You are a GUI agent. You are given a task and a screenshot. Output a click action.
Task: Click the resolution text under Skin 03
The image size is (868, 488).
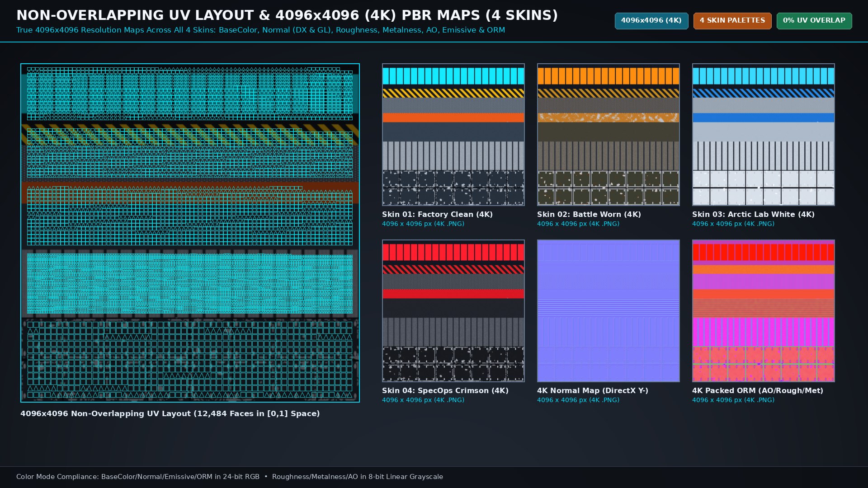[x=733, y=224]
